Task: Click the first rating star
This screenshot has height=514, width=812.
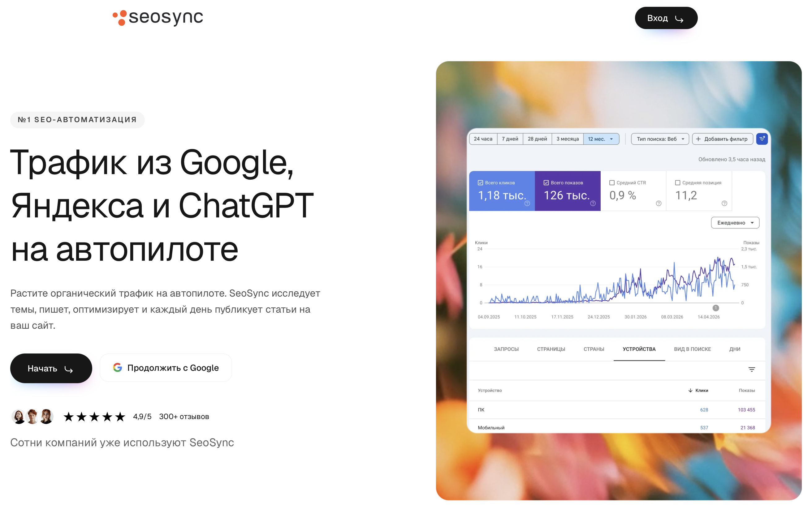Action: pyautogui.click(x=68, y=417)
